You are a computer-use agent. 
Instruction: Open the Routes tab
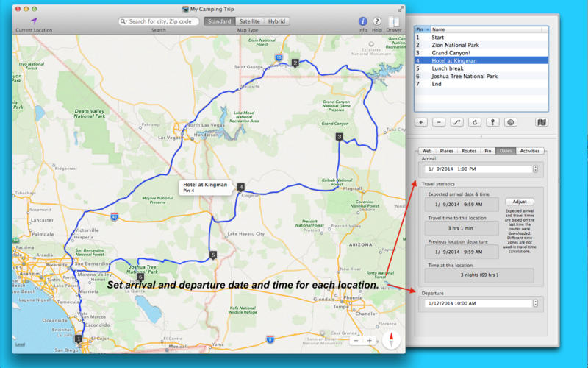469,151
